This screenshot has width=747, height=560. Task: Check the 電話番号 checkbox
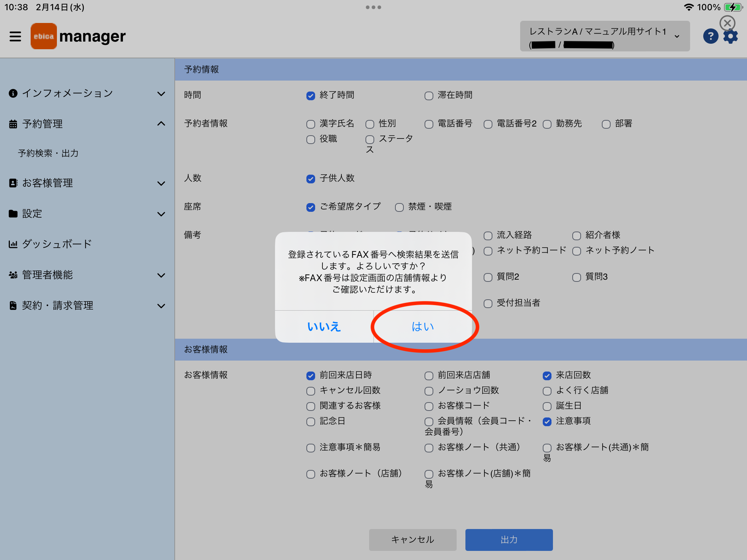429,124
